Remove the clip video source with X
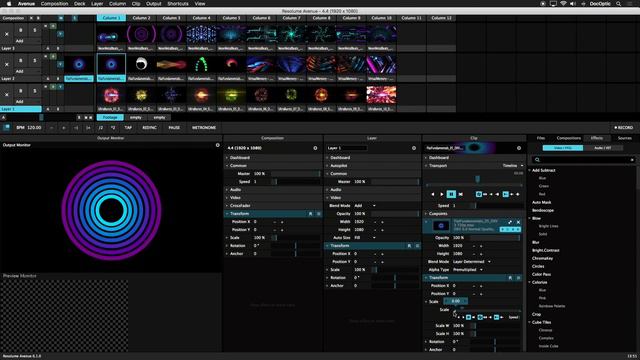Screen dimensions: 640x360 pos(518,222)
